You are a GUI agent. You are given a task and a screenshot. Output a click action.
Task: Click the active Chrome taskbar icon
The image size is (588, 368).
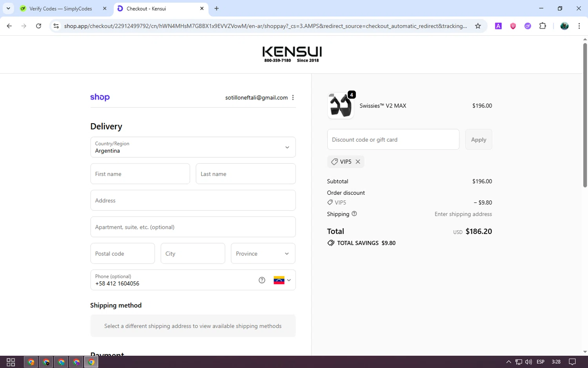point(91,362)
